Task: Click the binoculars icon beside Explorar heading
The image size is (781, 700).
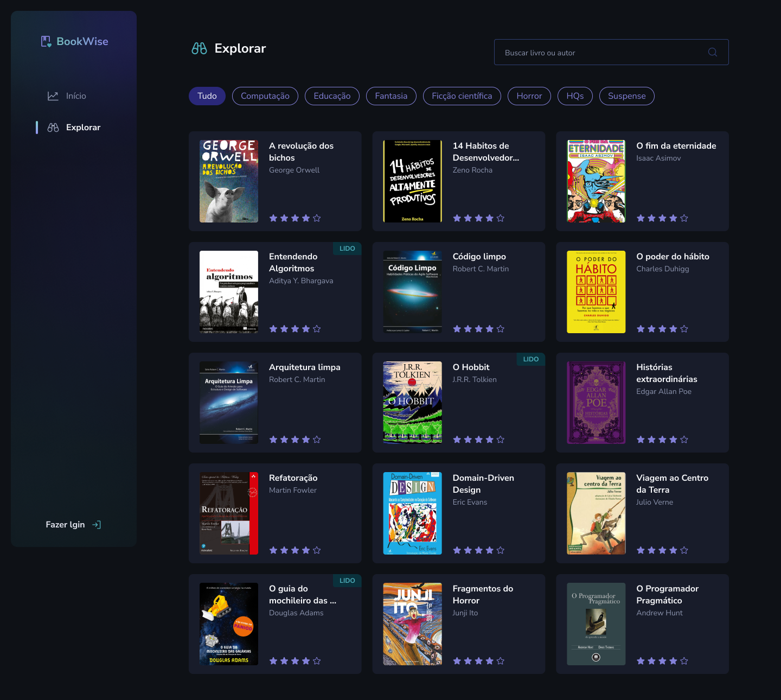Action: 199,48
